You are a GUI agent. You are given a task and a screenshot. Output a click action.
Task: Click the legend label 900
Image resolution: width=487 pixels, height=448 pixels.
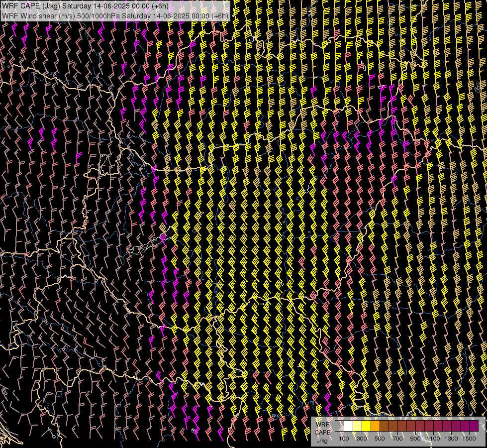pos(415,439)
